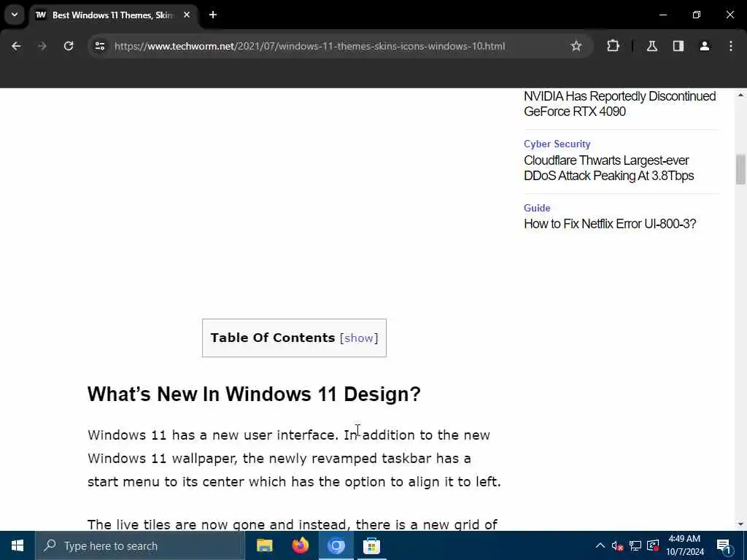This screenshot has height=560, width=747.
Task: Click the tray icon beside the network icon
Action: coord(653,545)
